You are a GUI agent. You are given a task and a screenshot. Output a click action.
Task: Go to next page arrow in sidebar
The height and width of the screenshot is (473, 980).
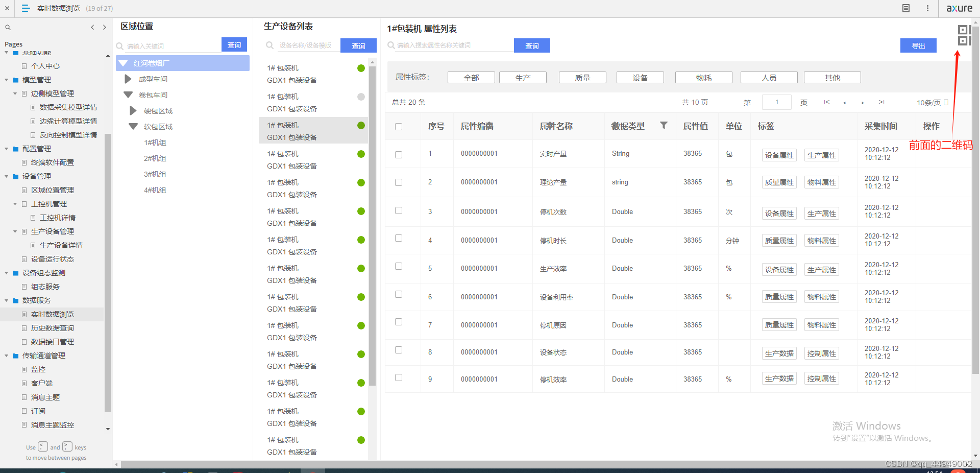tap(105, 28)
